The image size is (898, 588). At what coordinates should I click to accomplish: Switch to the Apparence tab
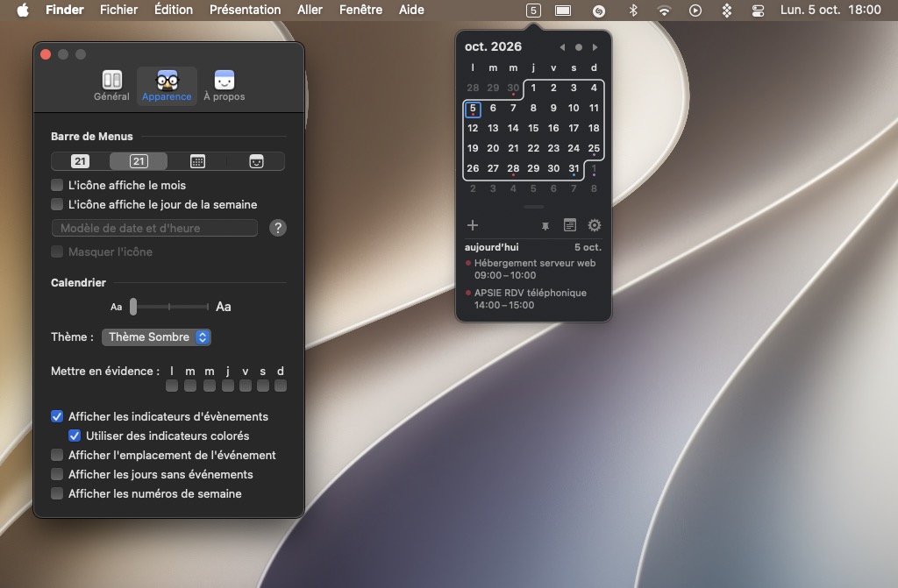pos(167,86)
